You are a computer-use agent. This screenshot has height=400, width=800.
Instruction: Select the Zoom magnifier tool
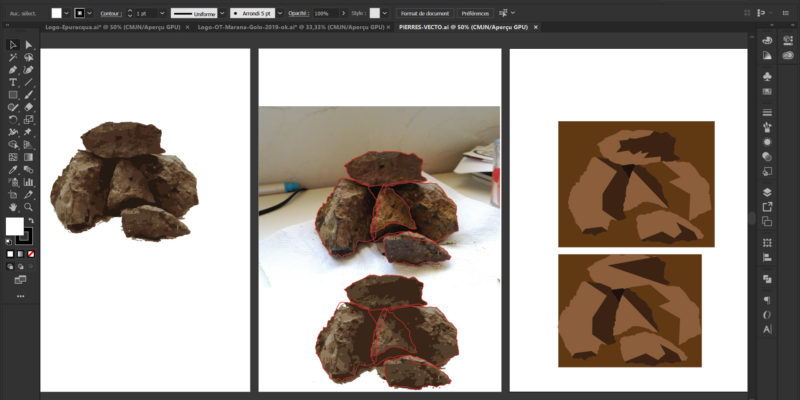point(29,206)
